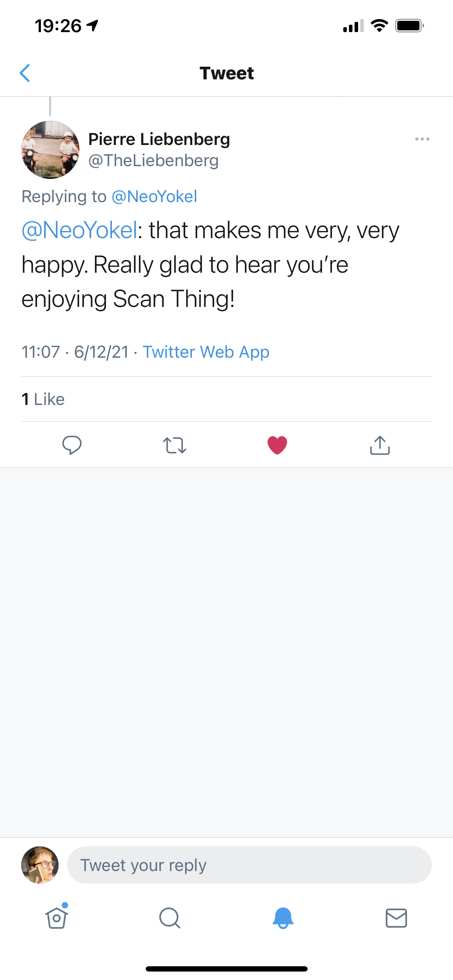Open the Notifications bell tab
453x980 pixels.
[x=283, y=918]
